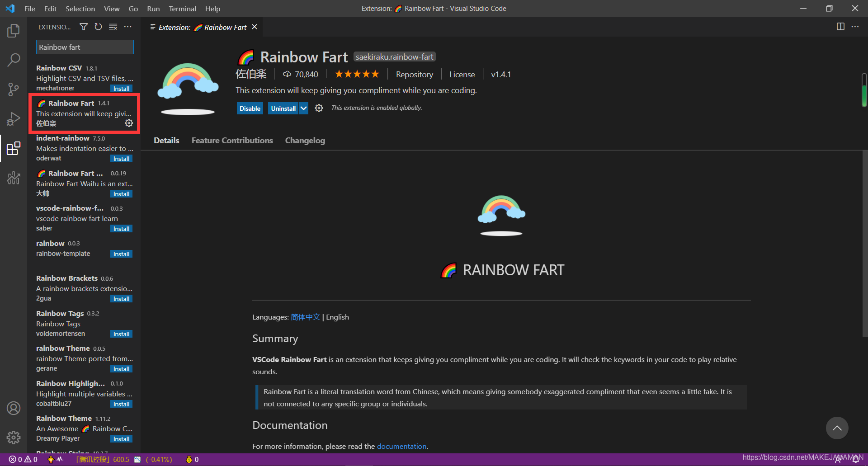Click the duck pulse status bar icon
This screenshot has height=466, width=868.
tap(55, 459)
